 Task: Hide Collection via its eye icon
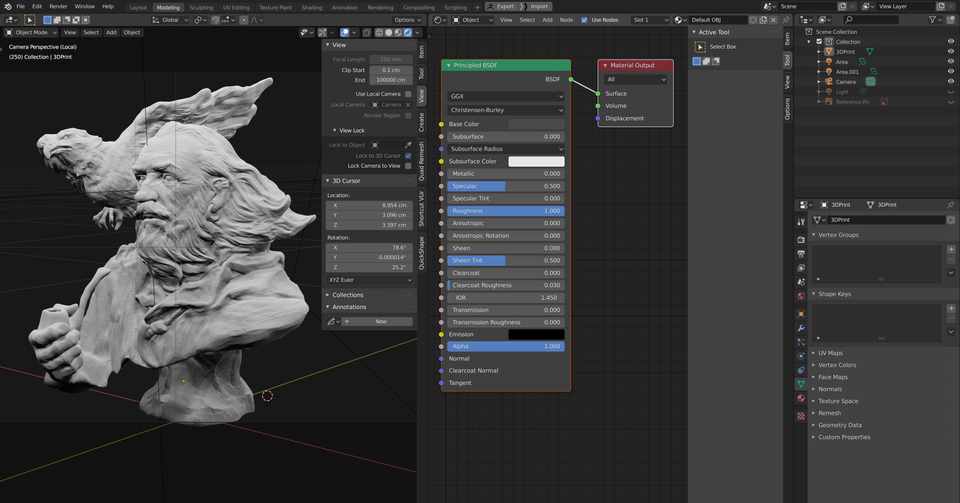pyautogui.click(x=951, y=42)
